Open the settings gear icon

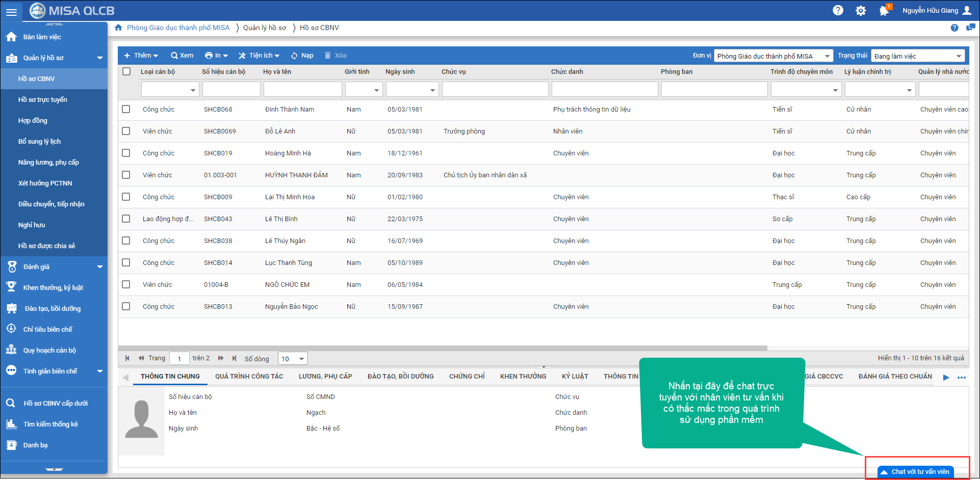pos(861,11)
